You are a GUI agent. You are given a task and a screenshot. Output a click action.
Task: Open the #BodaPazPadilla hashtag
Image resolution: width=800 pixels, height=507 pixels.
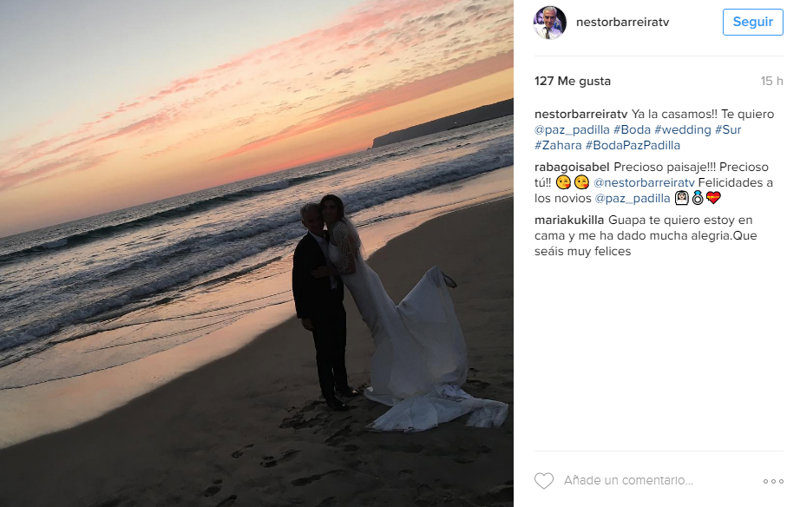click(x=633, y=145)
